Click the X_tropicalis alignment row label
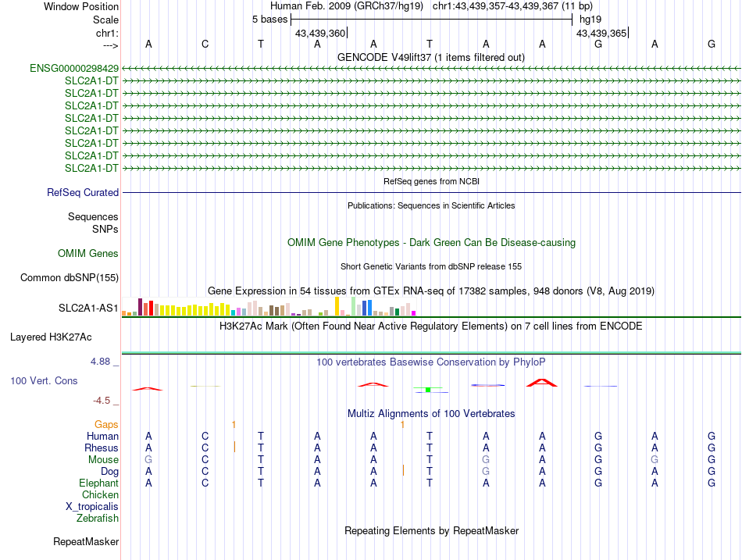 tap(92, 507)
